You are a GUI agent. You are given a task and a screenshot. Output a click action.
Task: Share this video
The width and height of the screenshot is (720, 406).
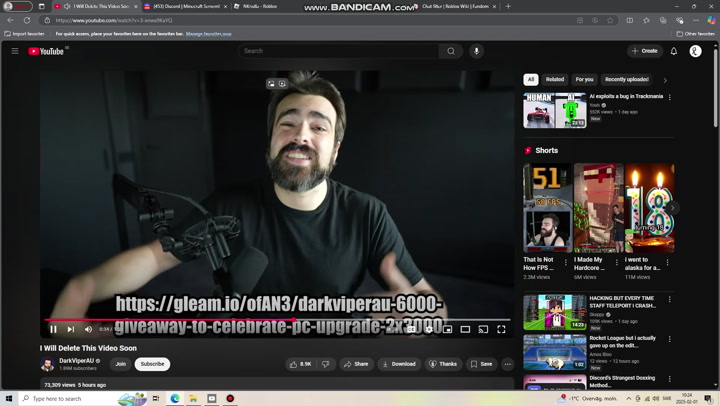(356, 364)
